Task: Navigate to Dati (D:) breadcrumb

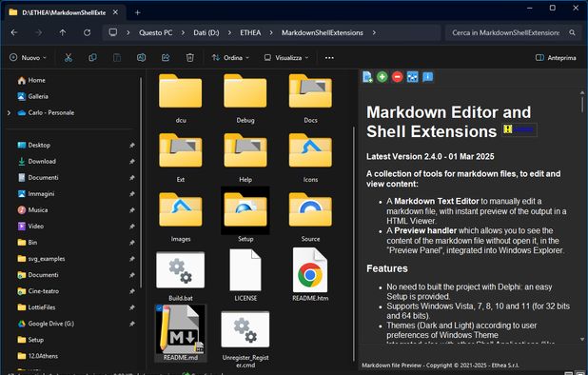Action: click(206, 32)
